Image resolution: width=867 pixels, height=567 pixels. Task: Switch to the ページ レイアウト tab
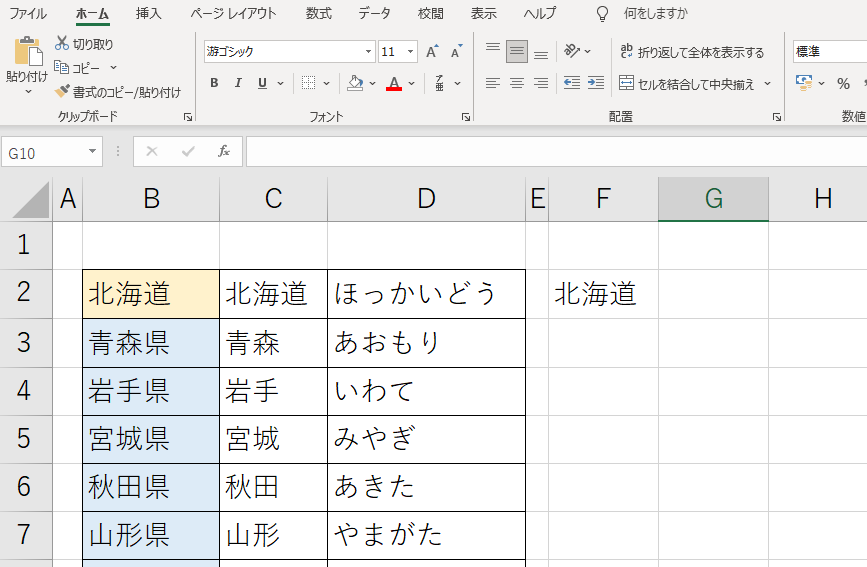(233, 13)
